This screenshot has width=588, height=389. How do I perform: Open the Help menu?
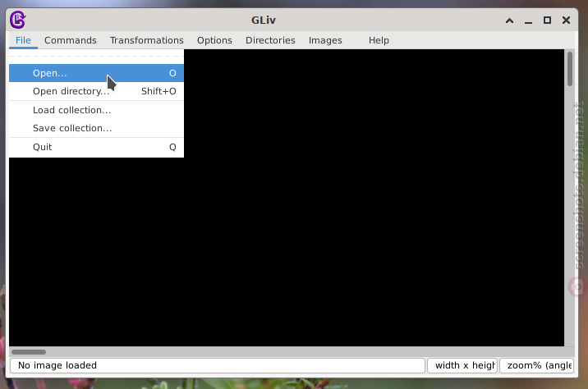click(379, 40)
